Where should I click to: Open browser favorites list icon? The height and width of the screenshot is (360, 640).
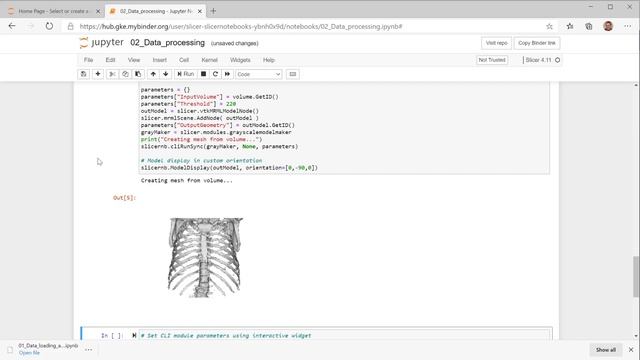coord(570,27)
